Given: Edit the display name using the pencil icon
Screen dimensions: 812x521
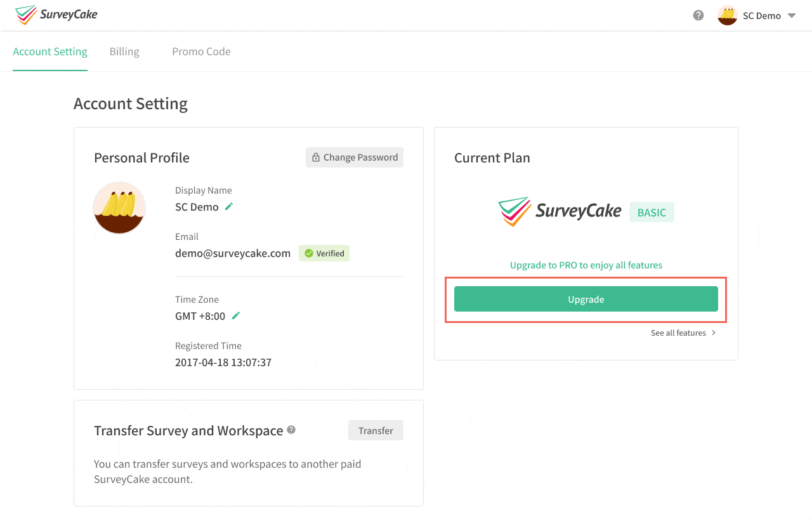Looking at the screenshot, I should point(229,207).
